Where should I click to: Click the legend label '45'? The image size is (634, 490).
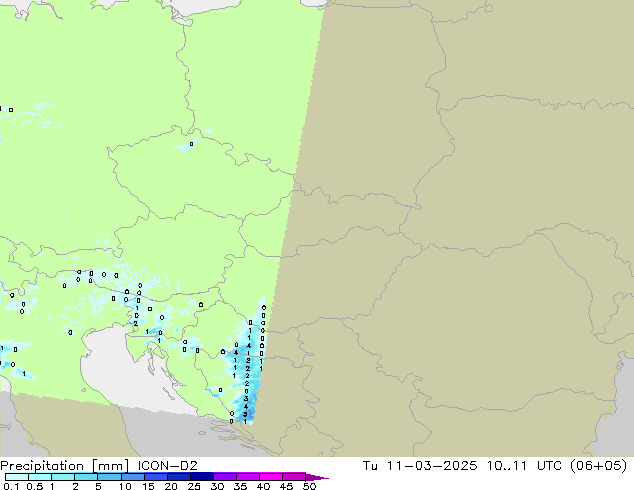(x=286, y=486)
